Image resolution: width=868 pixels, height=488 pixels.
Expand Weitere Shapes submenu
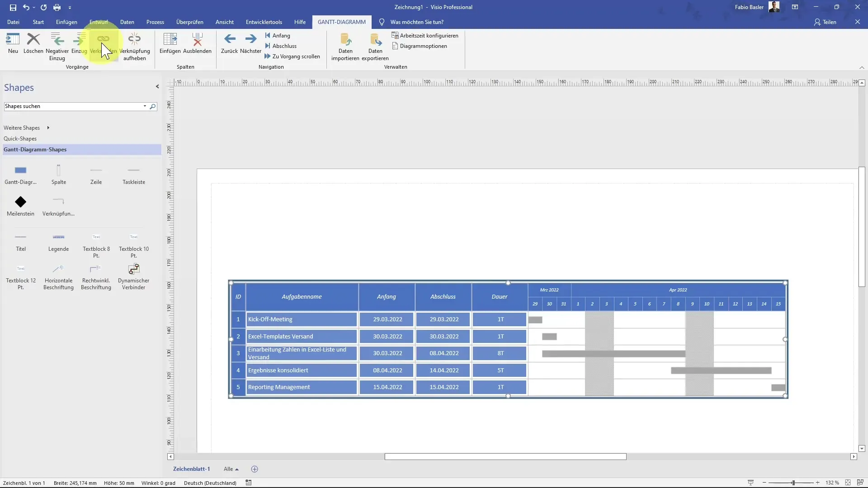tap(48, 128)
